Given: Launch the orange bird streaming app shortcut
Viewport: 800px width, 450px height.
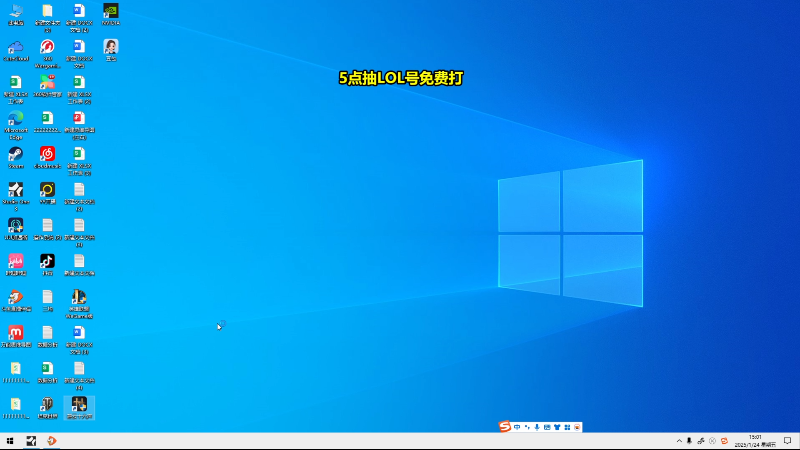Looking at the screenshot, I should point(16,300).
